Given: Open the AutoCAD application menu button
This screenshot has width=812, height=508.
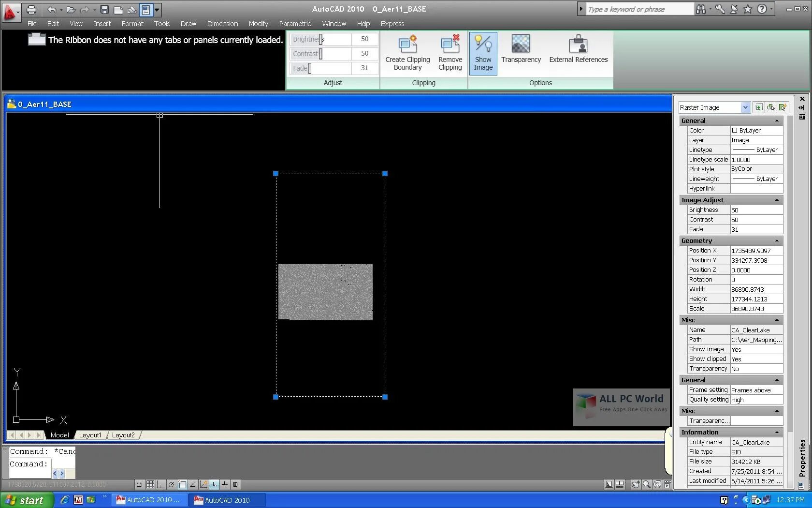Looking at the screenshot, I should (x=11, y=12).
